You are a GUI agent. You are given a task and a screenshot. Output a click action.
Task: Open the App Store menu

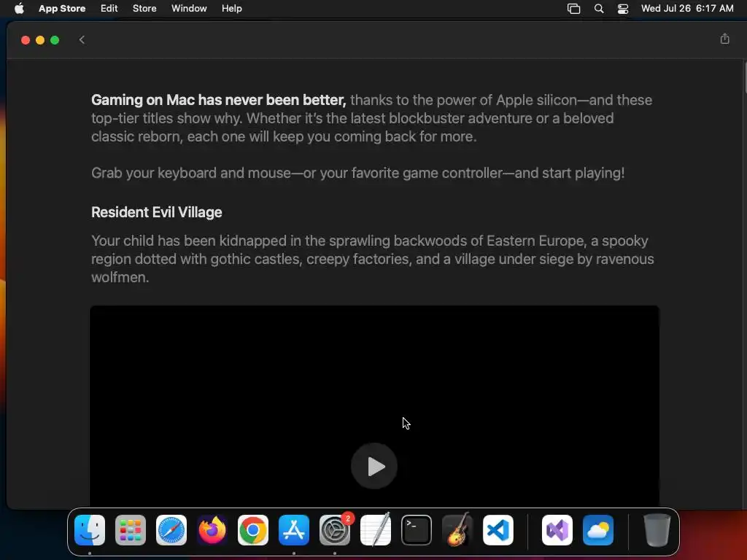62,9
